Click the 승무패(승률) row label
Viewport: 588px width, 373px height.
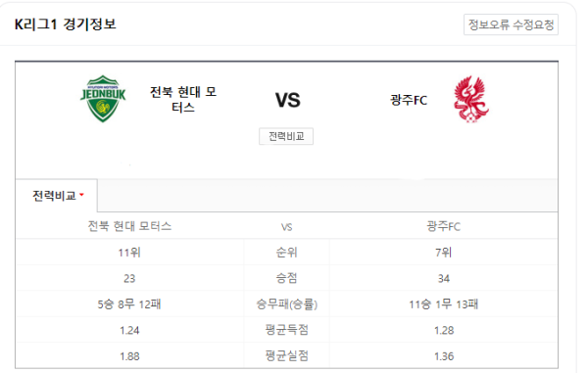click(286, 304)
